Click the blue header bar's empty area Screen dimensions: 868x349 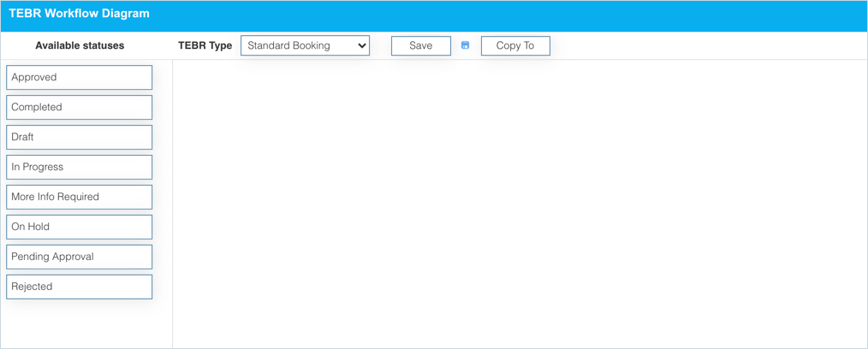[x=514, y=15]
